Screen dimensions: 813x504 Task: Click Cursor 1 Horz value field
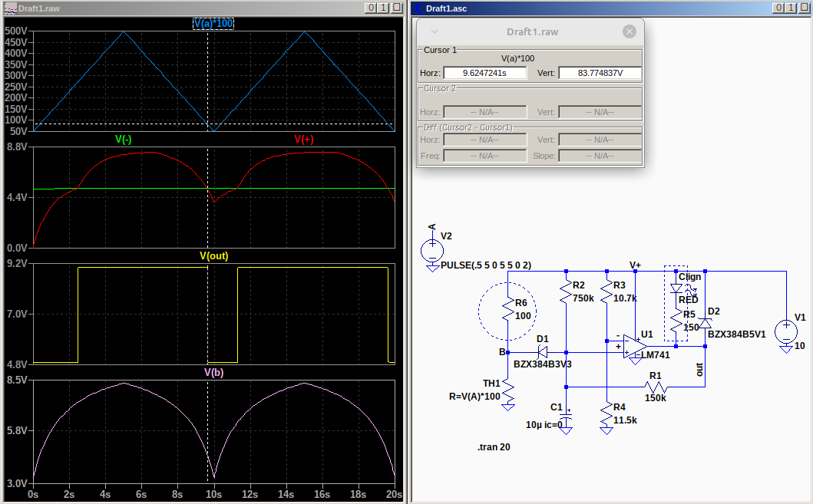485,73
